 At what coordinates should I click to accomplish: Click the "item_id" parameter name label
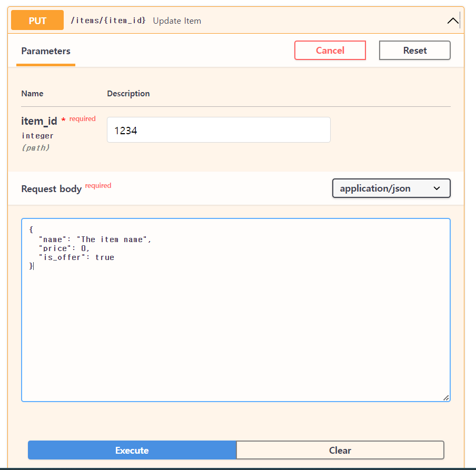(39, 121)
